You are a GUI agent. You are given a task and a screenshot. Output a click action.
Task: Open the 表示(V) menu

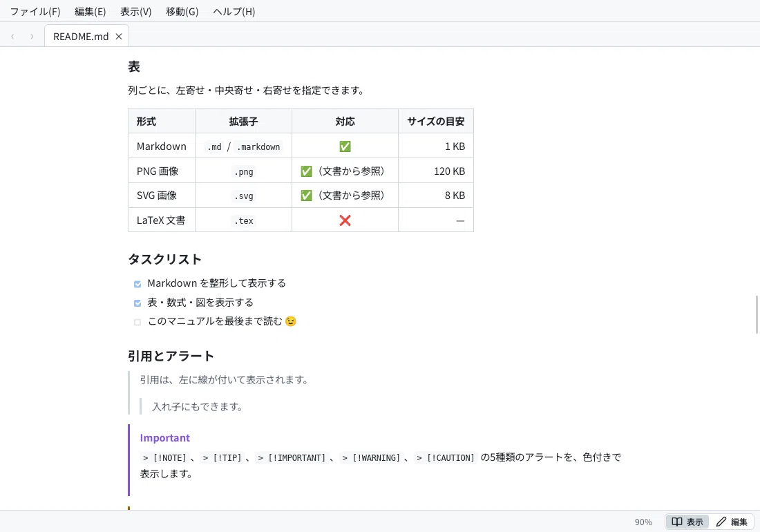pos(135,12)
